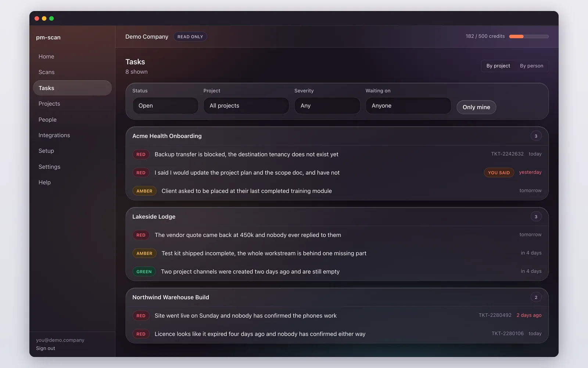
Task: Click the count badge on Lakeside Lodge
Action: [x=536, y=217]
